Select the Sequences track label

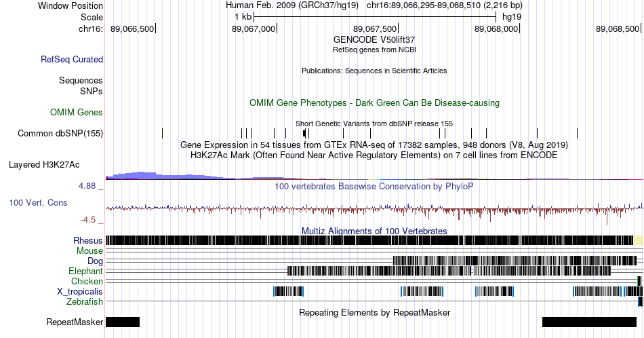coord(81,80)
